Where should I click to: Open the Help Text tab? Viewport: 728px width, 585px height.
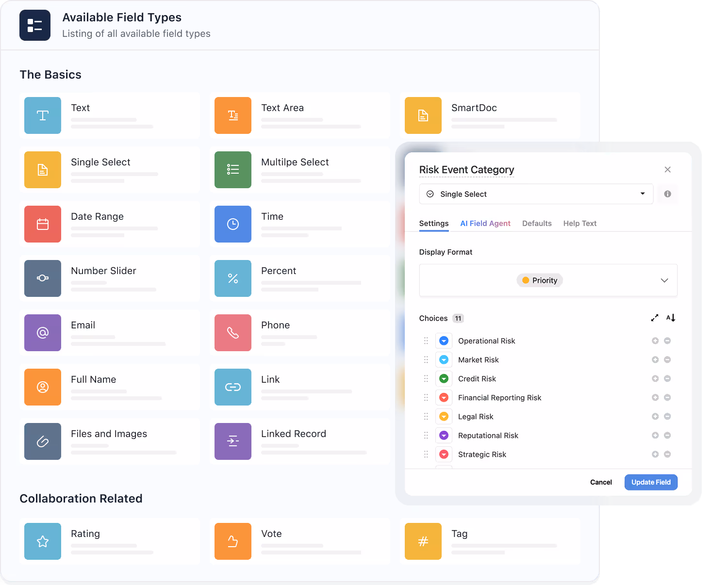coord(580,224)
